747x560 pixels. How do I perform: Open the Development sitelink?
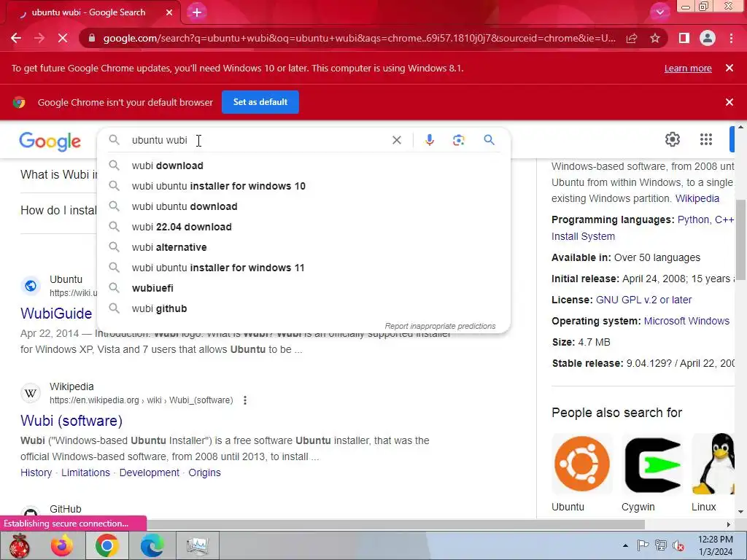tap(149, 472)
